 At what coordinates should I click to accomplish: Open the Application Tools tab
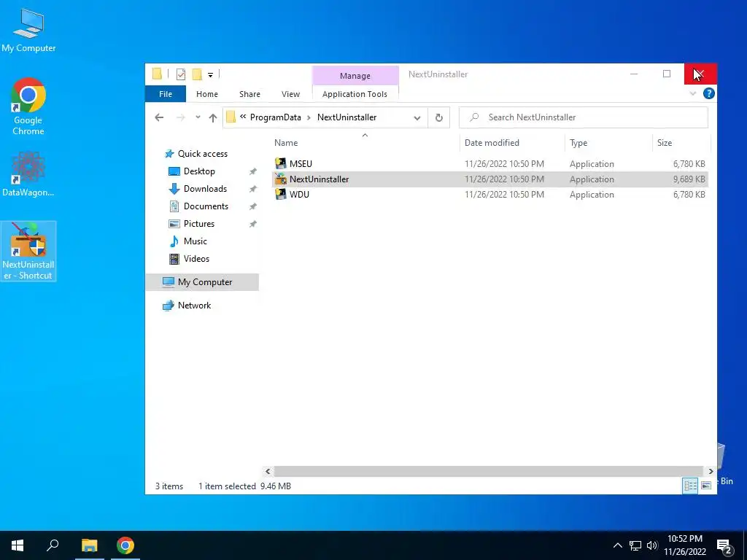[355, 94]
